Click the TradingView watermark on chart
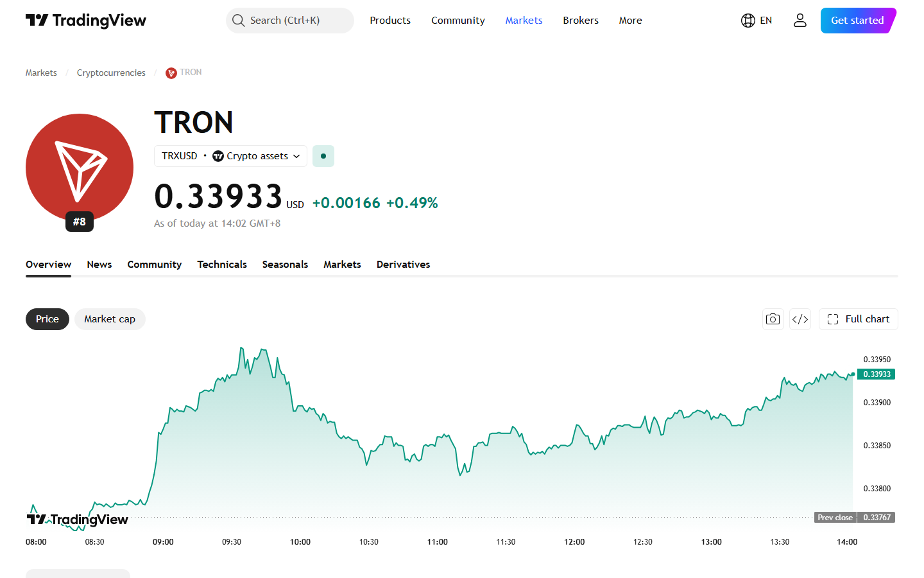 click(x=78, y=520)
